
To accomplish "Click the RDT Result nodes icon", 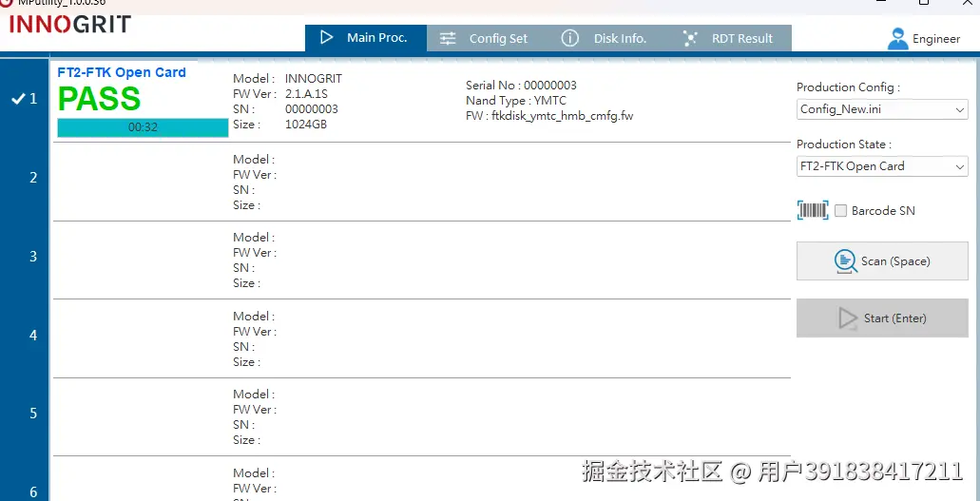I will (x=690, y=39).
